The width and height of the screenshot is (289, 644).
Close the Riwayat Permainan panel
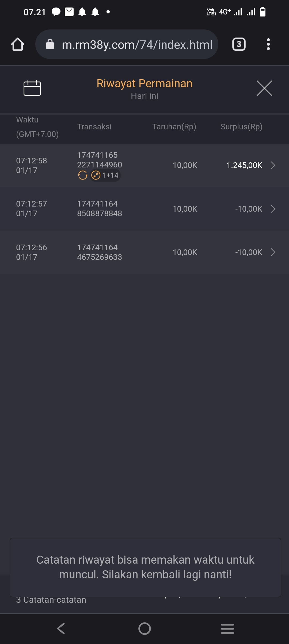(x=264, y=88)
